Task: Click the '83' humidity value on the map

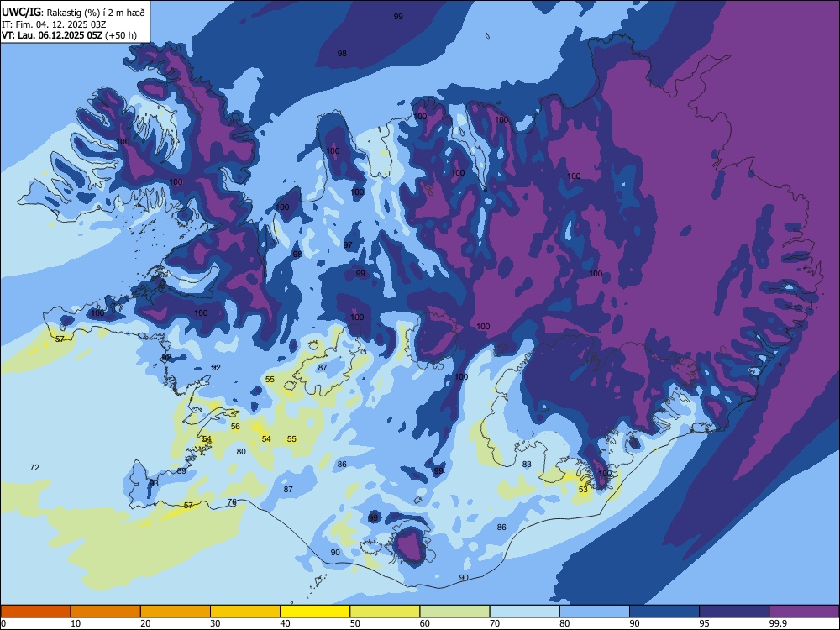Action: click(528, 464)
